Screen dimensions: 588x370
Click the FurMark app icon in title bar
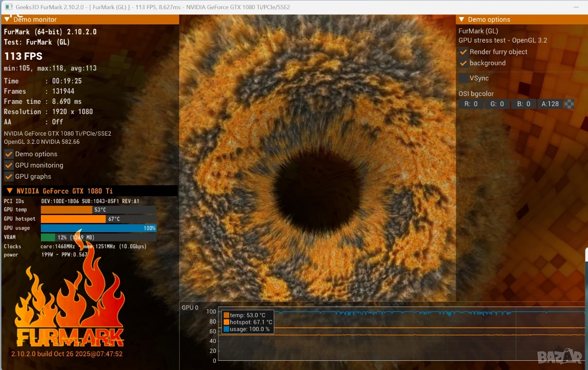tap(8, 7)
